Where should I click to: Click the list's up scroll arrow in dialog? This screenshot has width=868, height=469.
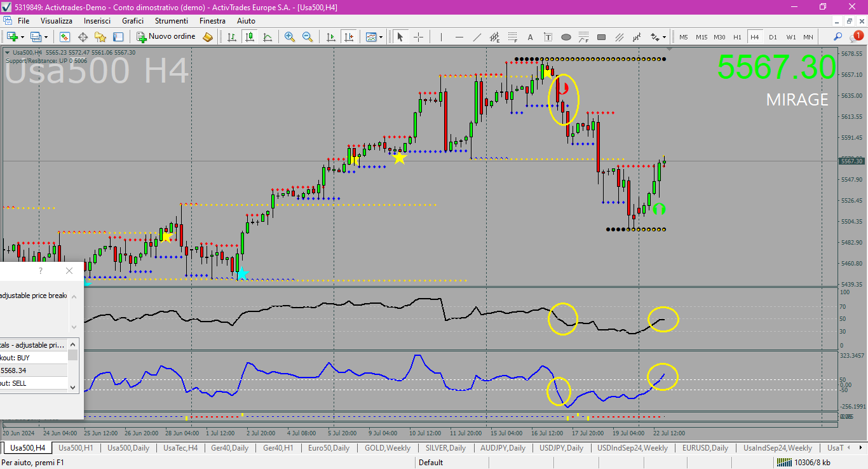click(72, 345)
